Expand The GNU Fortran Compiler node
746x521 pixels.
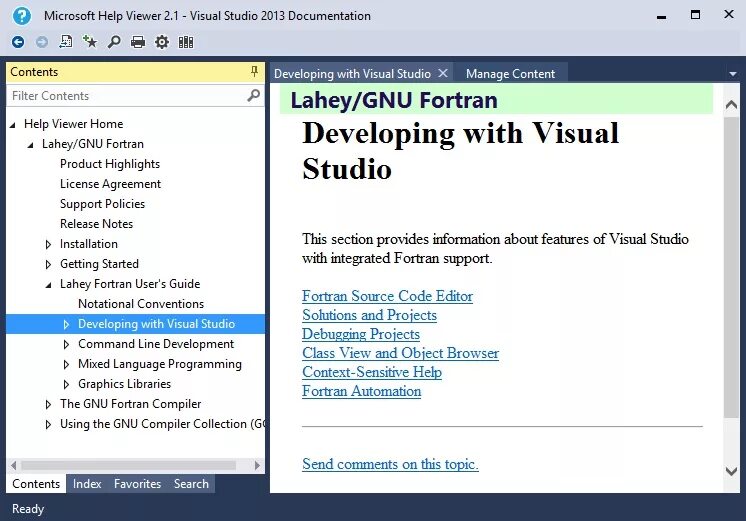(x=48, y=404)
